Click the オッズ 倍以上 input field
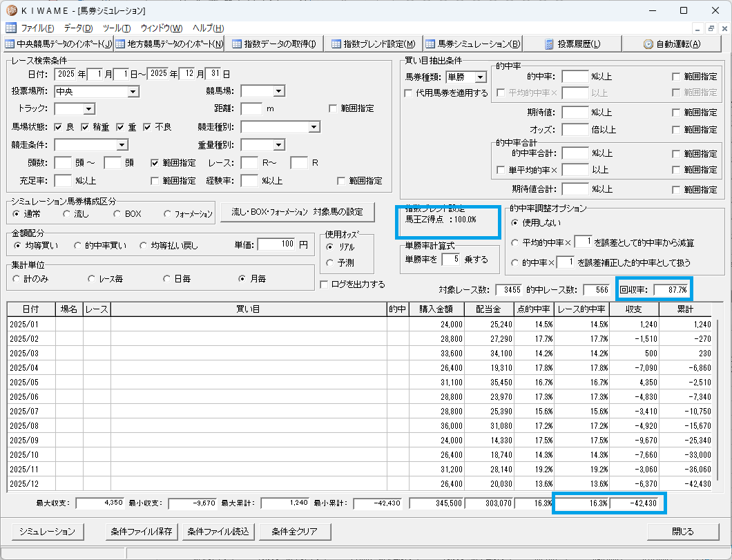 tap(575, 130)
